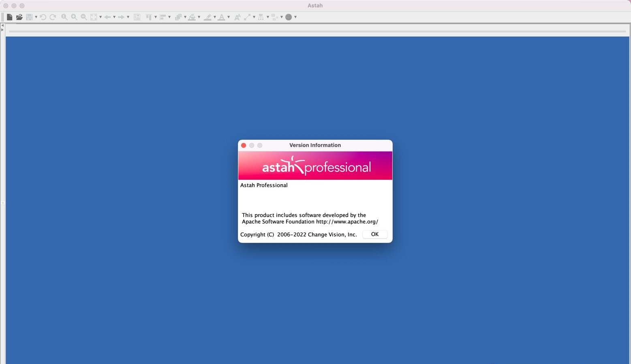Click the fill color bucket icon
The image size is (631, 364).
(192, 17)
